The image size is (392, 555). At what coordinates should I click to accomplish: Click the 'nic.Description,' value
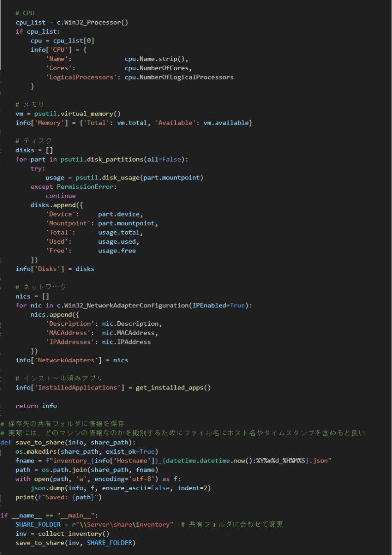click(x=132, y=324)
